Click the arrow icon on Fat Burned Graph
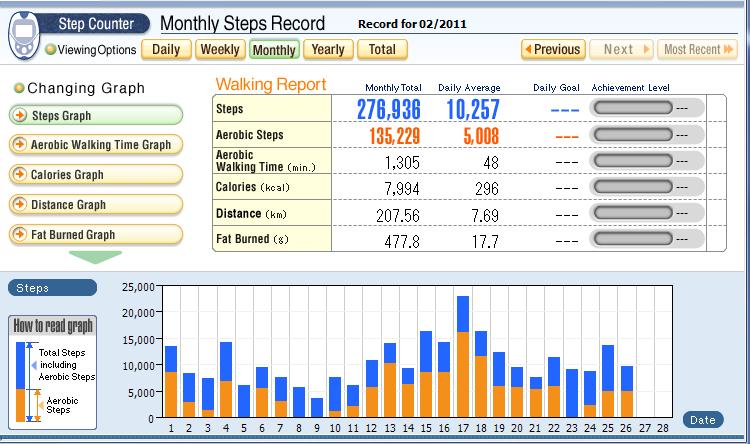 [x=19, y=235]
